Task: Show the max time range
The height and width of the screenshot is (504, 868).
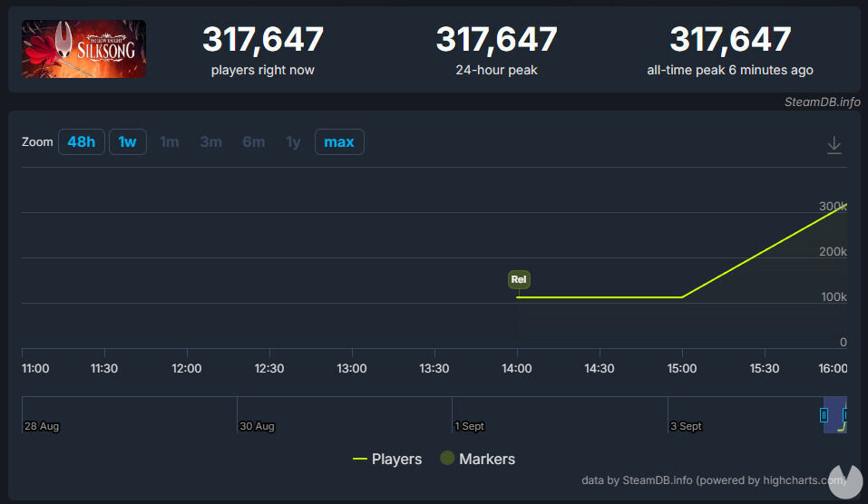Action: (339, 142)
